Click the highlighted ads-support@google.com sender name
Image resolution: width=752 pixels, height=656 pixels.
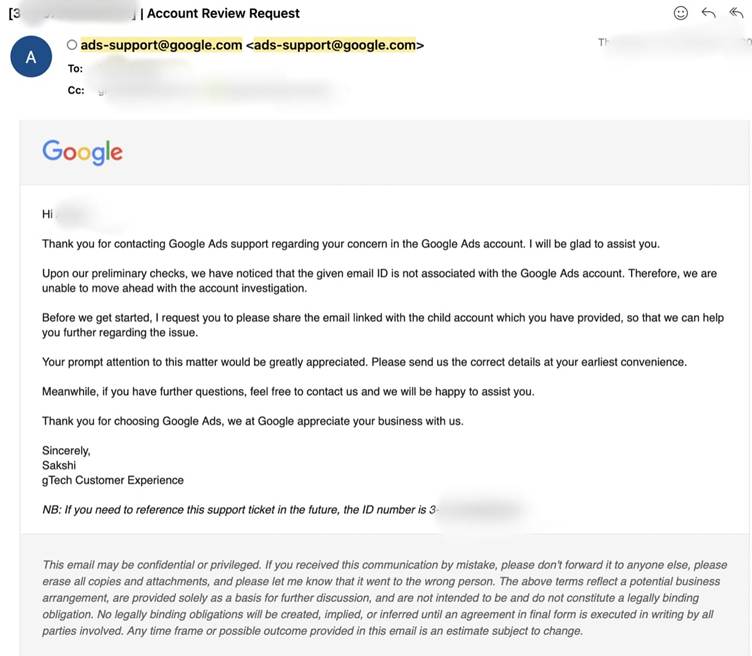tap(161, 45)
